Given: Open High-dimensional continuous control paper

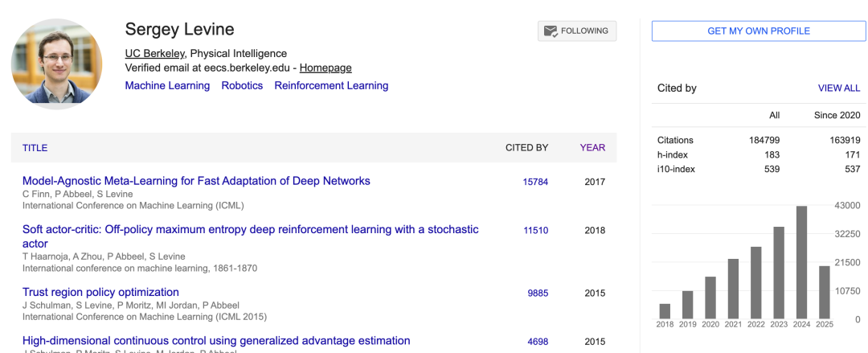Looking at the screenshot, I should click(216, 341).
